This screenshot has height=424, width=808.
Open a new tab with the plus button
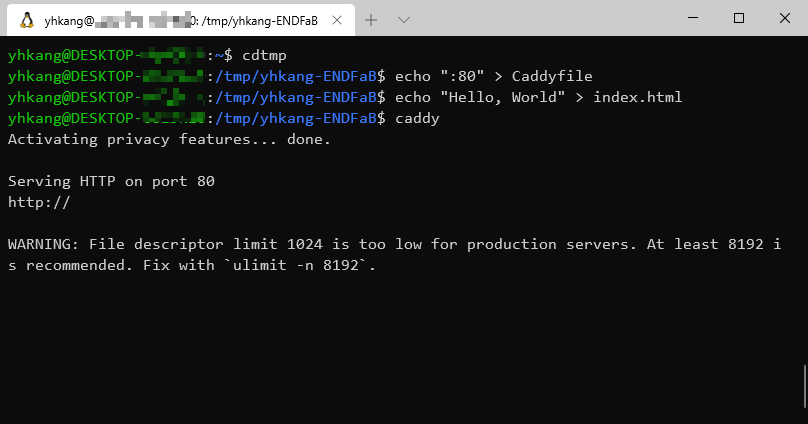click(371, 19)
